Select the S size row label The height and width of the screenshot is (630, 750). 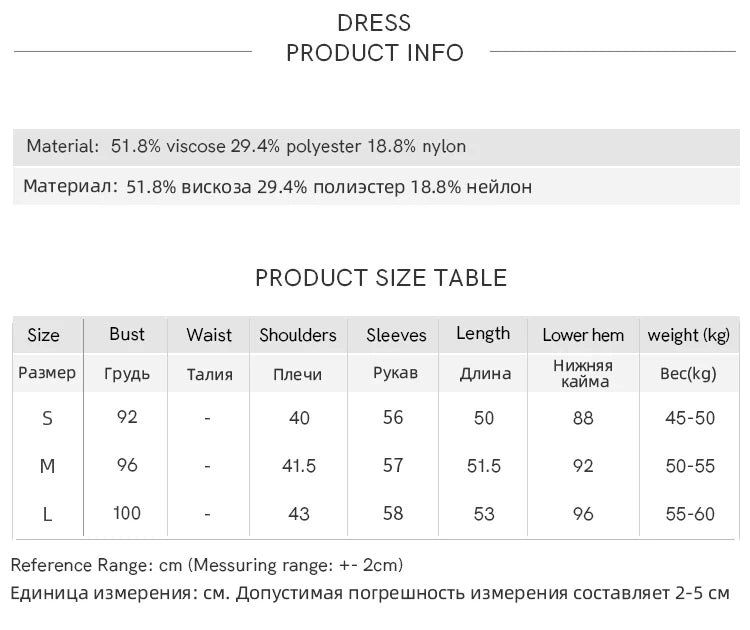(47, 418)
